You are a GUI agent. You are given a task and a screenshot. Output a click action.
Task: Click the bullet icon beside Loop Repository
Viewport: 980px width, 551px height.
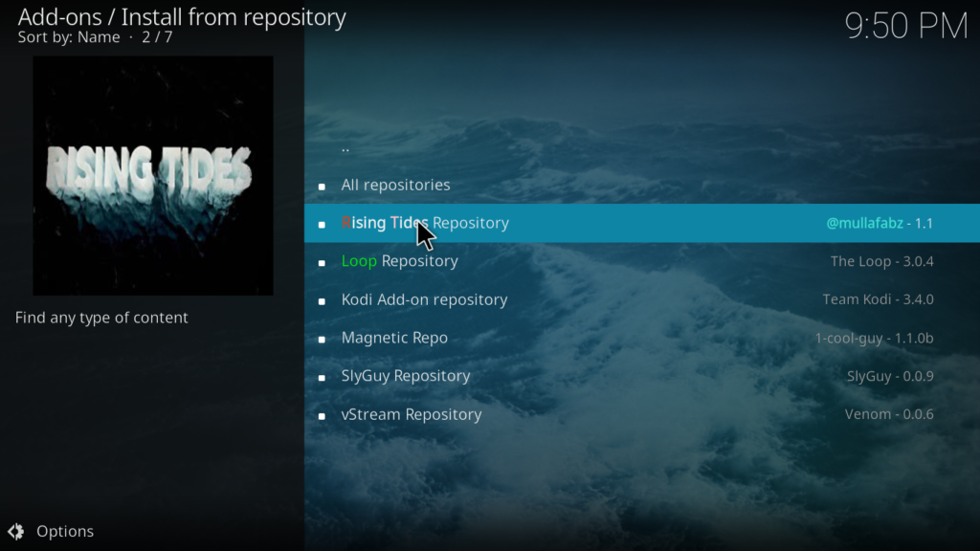tap(322, 262)
